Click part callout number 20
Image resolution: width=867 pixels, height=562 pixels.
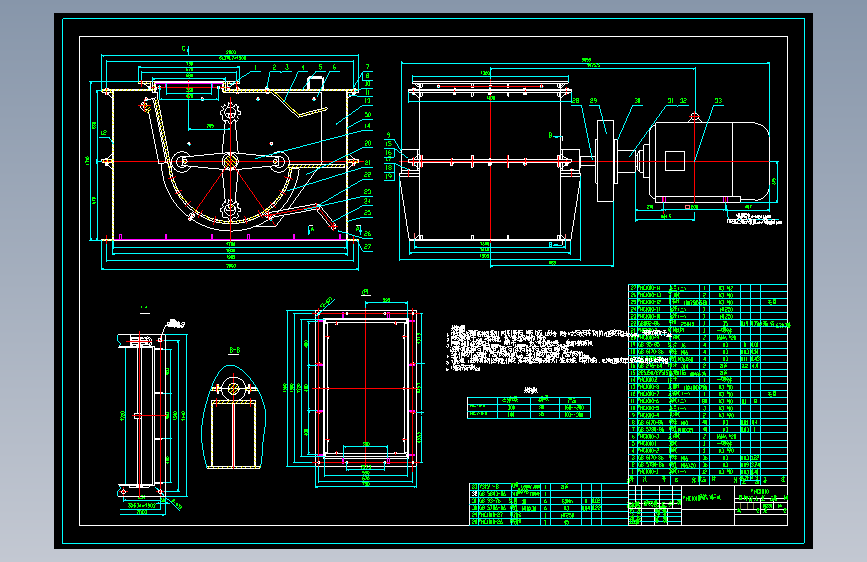point(368,143)
